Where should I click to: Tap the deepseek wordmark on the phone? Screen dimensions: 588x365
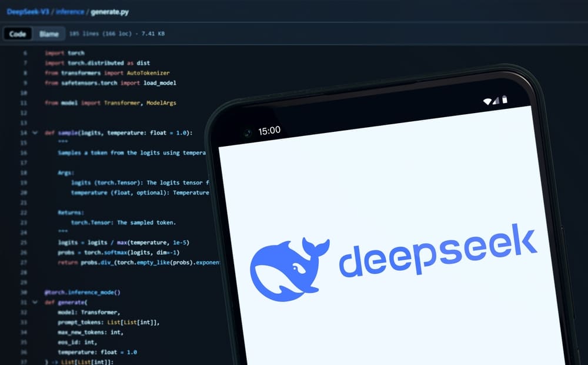pos(438,250)
